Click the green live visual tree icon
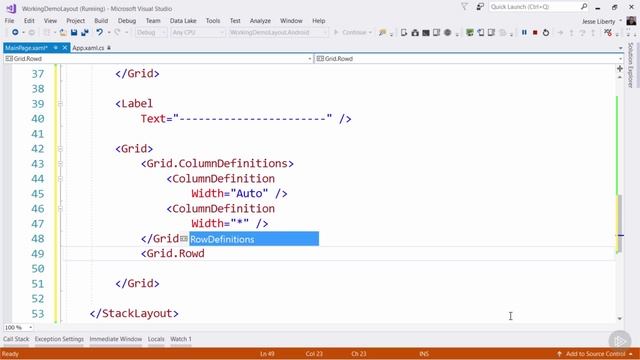Screen dimensions: 640x360 pos(470,32)
